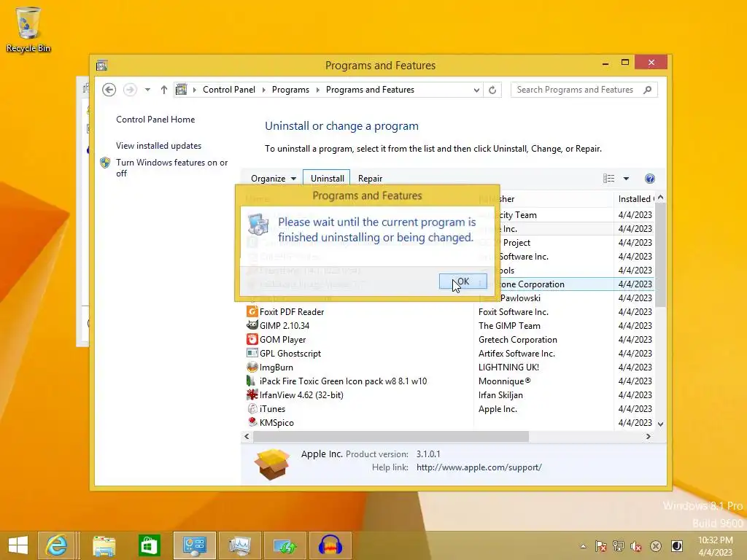Select the Foxit PDF Reader row
The image size is (747, 560).
(449, 312)
